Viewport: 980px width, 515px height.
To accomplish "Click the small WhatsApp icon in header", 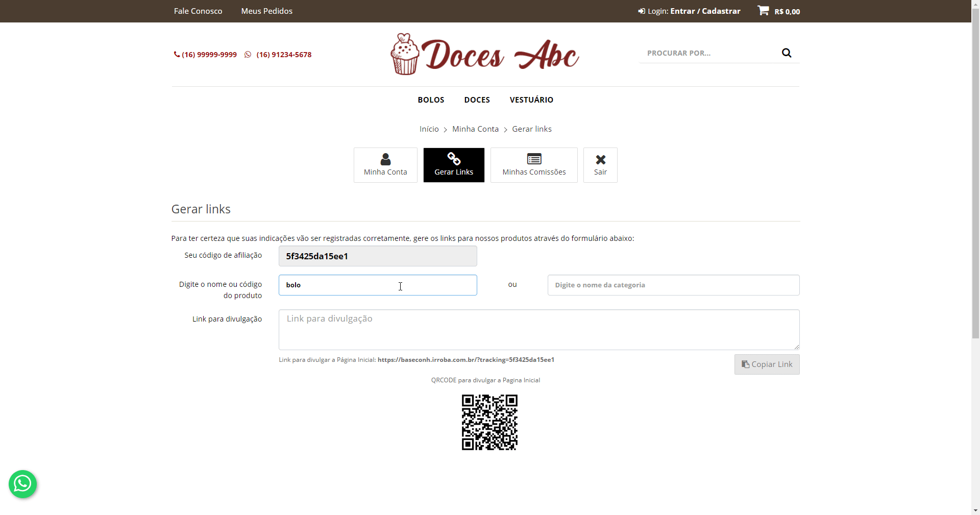I will pos(248,55).
